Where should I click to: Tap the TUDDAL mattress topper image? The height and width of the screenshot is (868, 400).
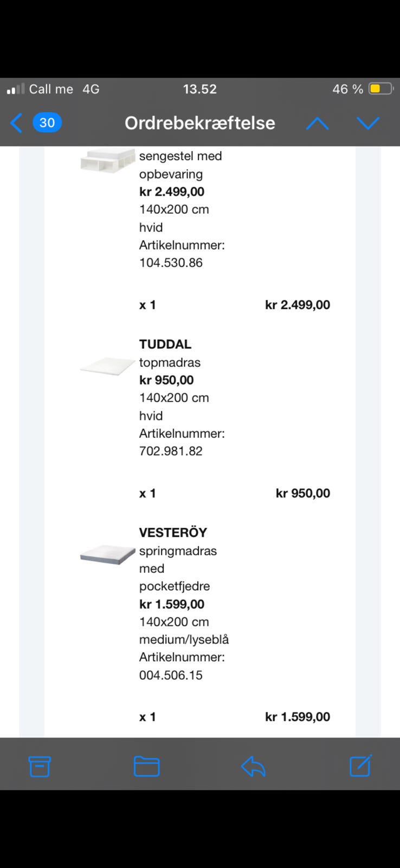pos(107,366)
